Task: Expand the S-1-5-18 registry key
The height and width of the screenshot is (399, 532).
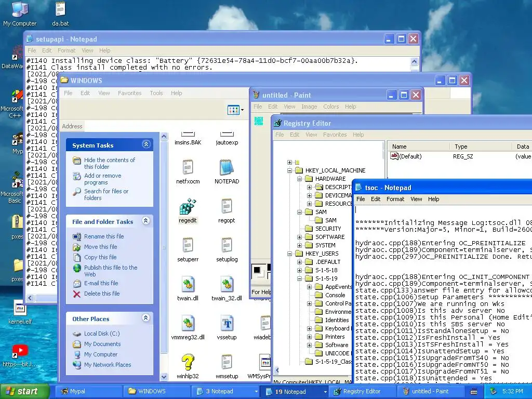Action: [299, 270]
